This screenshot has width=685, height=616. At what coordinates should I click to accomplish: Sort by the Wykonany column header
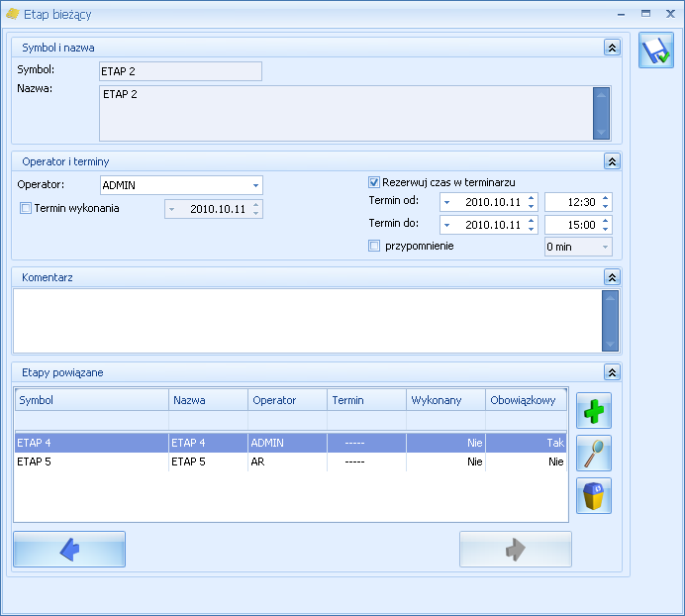445,400
